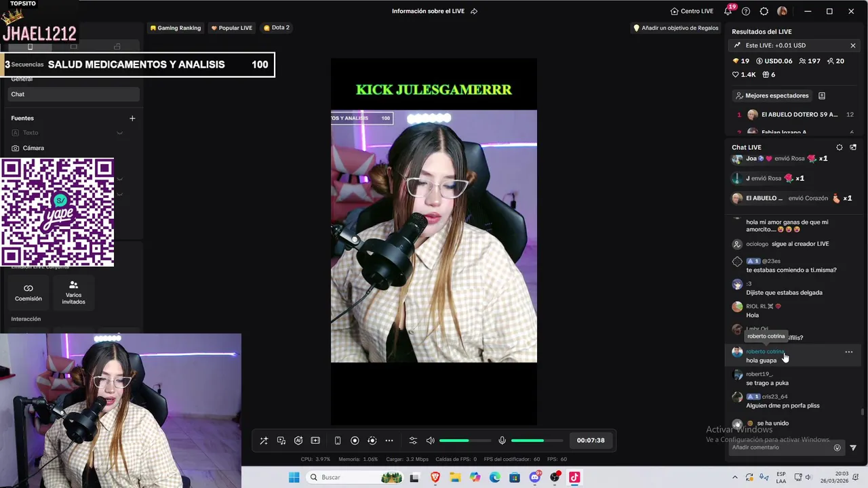This screenshot has width=868, height=488.
Task: Open the AI assistant icon in control bar
Action: tap(298, 441)
